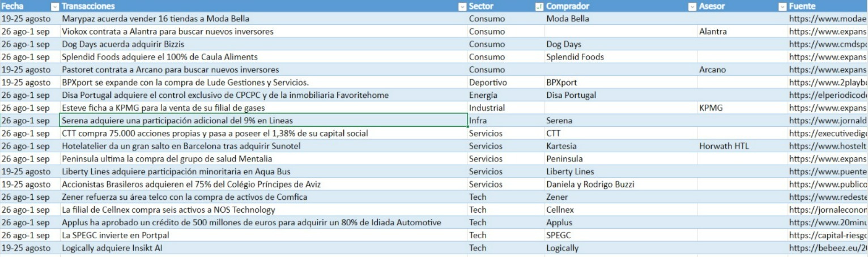Select the 'Dog Days' comprador cell
The image size is (868, 257).
pyautogui.click(x=621, y=44)
